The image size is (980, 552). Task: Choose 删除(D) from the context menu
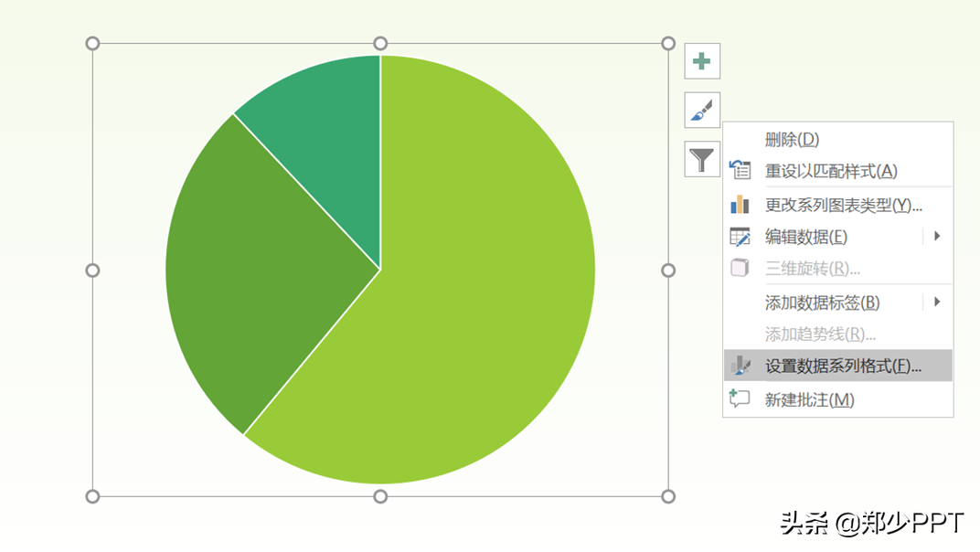[x=837, y=140]
